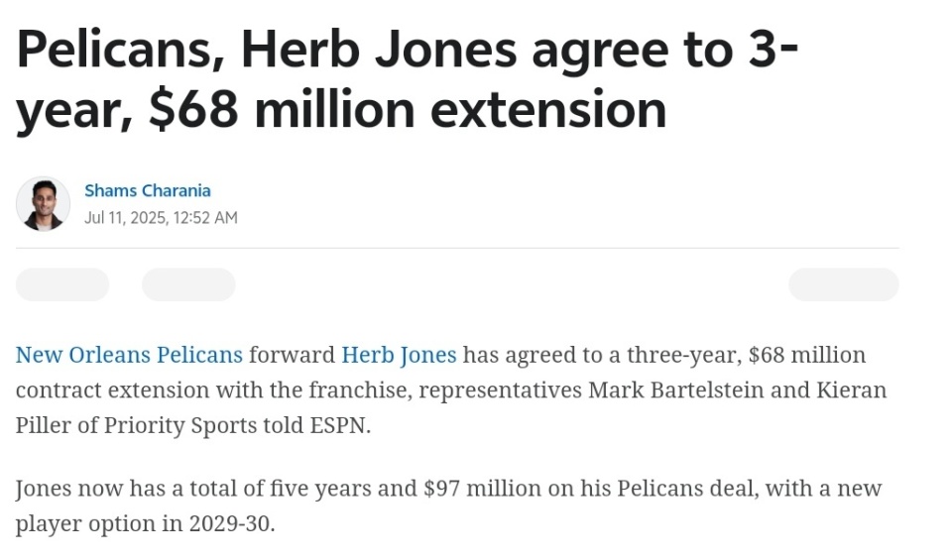
Task: Click the $97 million figure in second paragraph
Action: (x=482, y=488)
